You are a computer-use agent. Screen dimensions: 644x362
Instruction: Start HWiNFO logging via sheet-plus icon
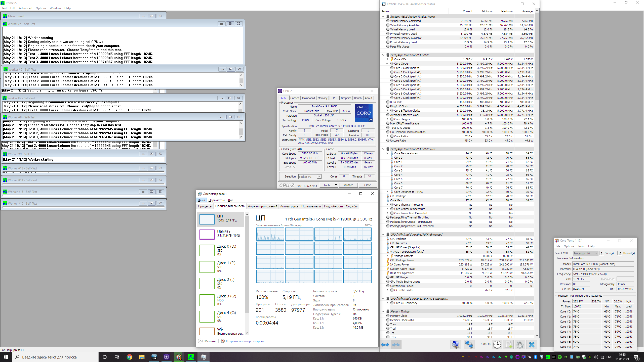[x=508, y=345]
